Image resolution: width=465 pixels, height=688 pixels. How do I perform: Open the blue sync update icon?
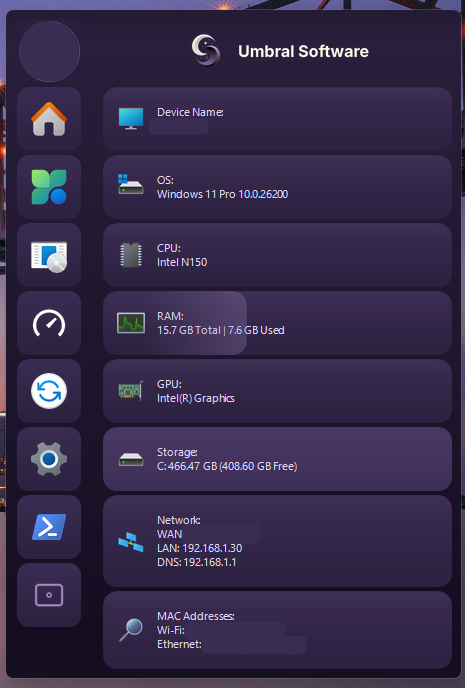(x=49, y=391)
